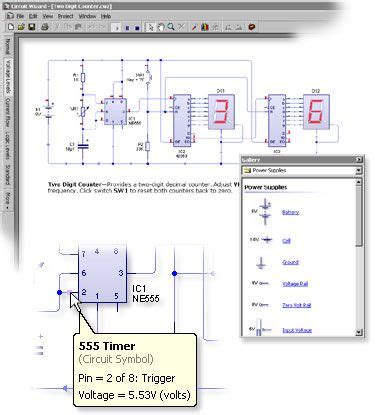The height and width of the screenshot is (415, 390).
Task: Select the ground symbol thumbnail in Gallery
Action: 261,263
